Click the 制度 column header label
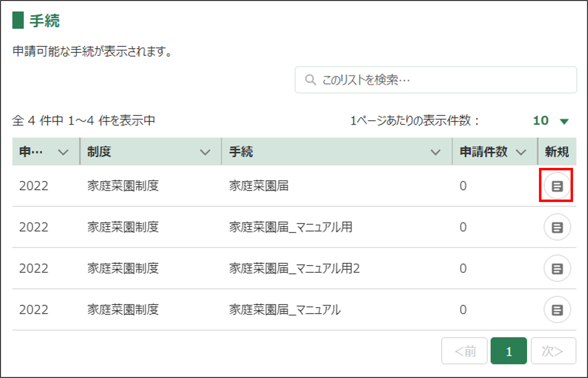 99,152
